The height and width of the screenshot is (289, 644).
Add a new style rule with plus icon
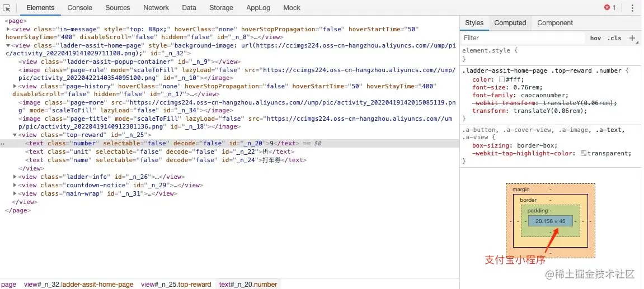632,38
